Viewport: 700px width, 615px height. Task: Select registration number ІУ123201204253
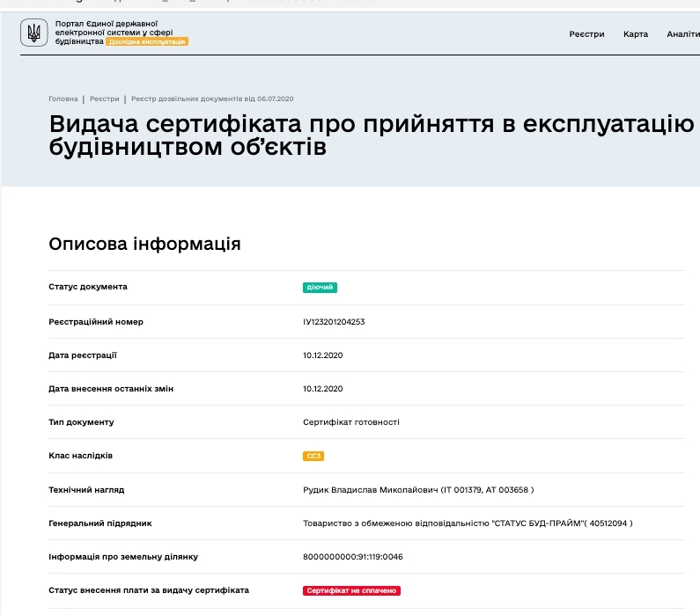(334, 321)
